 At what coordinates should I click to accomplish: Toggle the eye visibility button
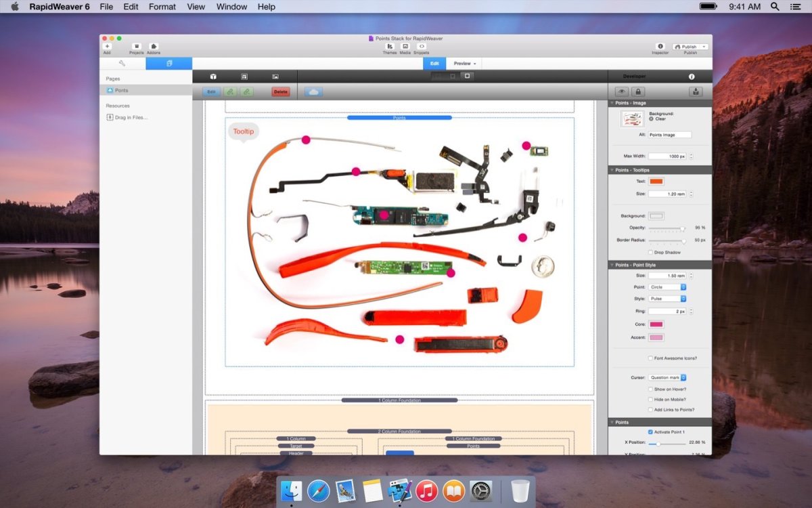621,91
